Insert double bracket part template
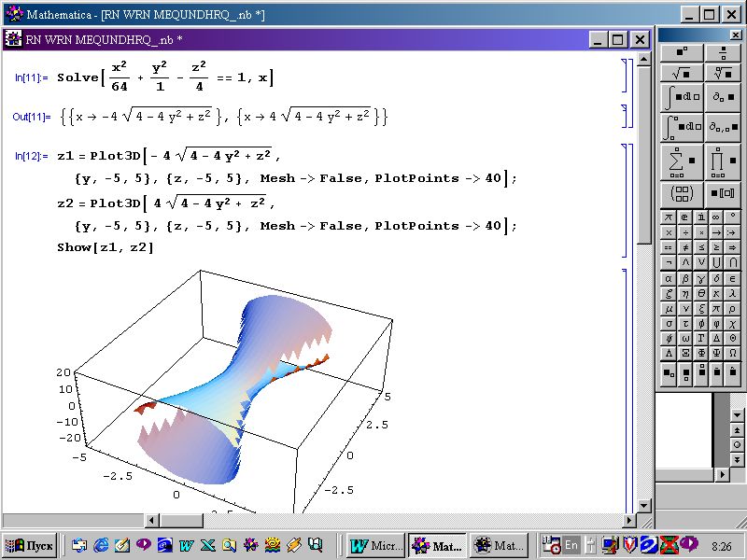The width and height of the screenshot is (747, 560). (x=723, y=194)
